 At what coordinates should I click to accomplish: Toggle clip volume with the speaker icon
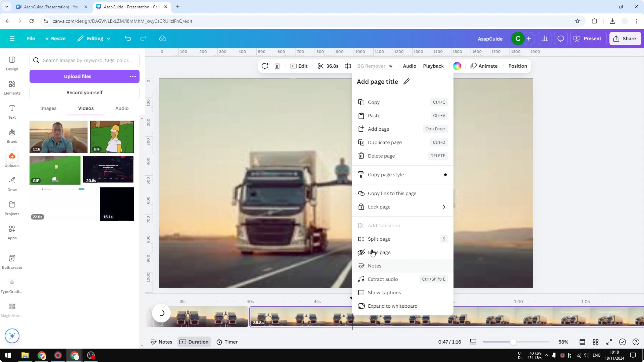tap(348, 66)
